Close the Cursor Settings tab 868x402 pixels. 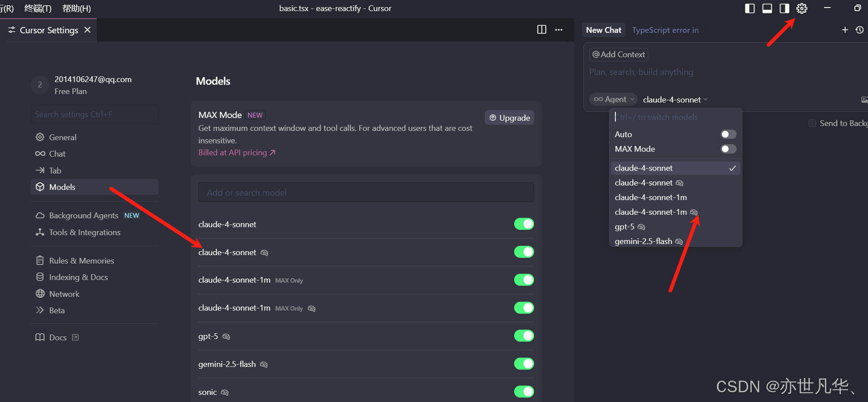coord(87,30)
